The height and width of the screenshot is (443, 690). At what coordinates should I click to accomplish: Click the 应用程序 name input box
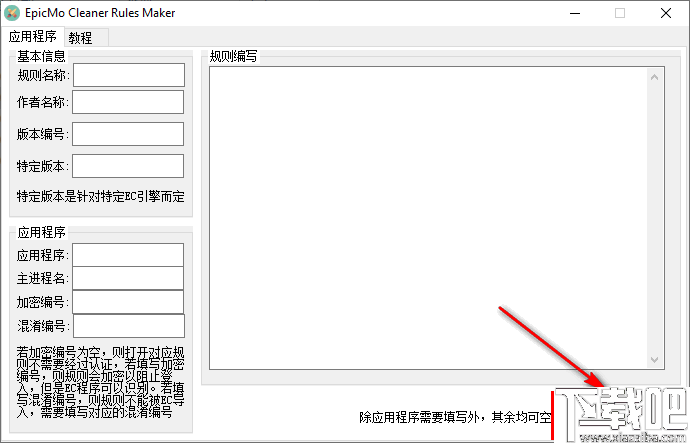(128, 255)
